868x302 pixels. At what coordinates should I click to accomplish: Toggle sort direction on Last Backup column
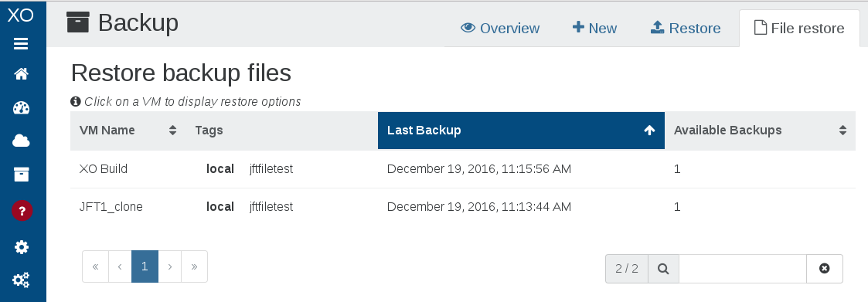(521, 131)
